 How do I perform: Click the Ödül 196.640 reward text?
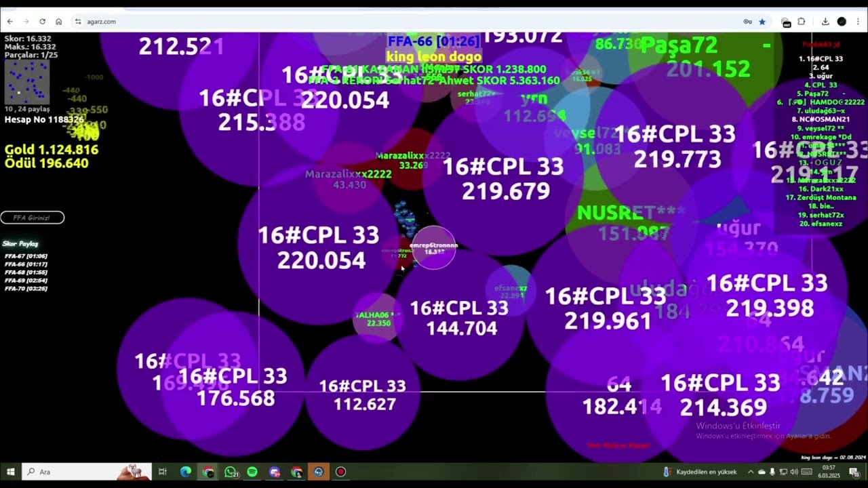(46, 163)
